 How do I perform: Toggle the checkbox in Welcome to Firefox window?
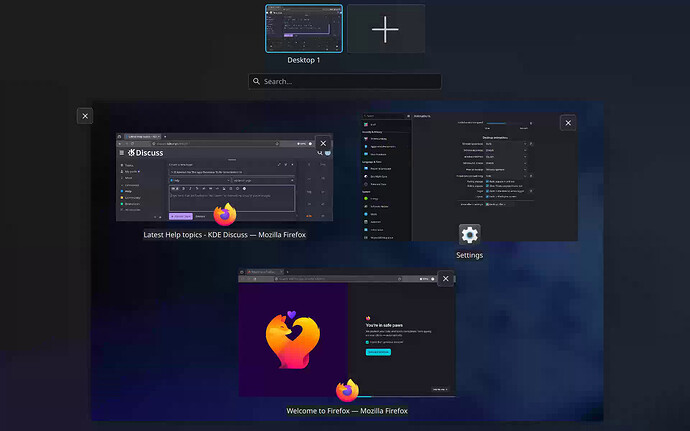click(367, 342)
